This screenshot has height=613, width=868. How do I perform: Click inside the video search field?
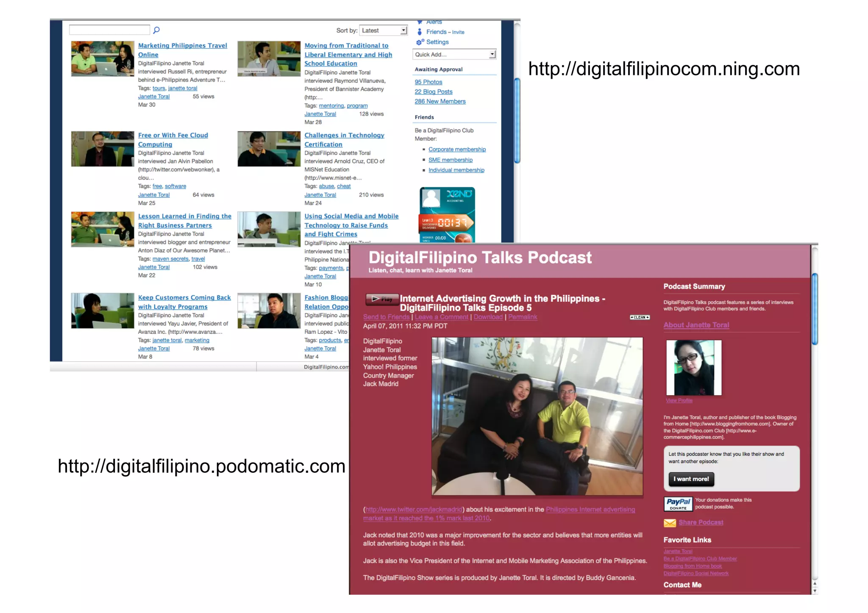(109, 30)
